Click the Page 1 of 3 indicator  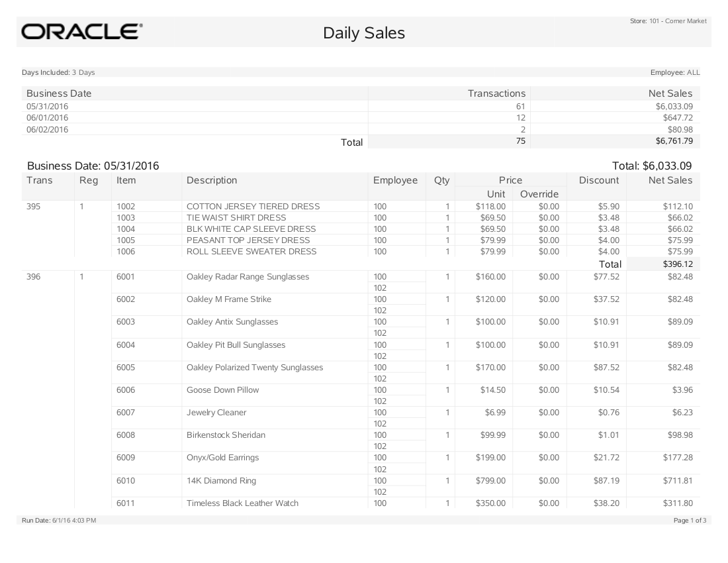tap(689, 520)
